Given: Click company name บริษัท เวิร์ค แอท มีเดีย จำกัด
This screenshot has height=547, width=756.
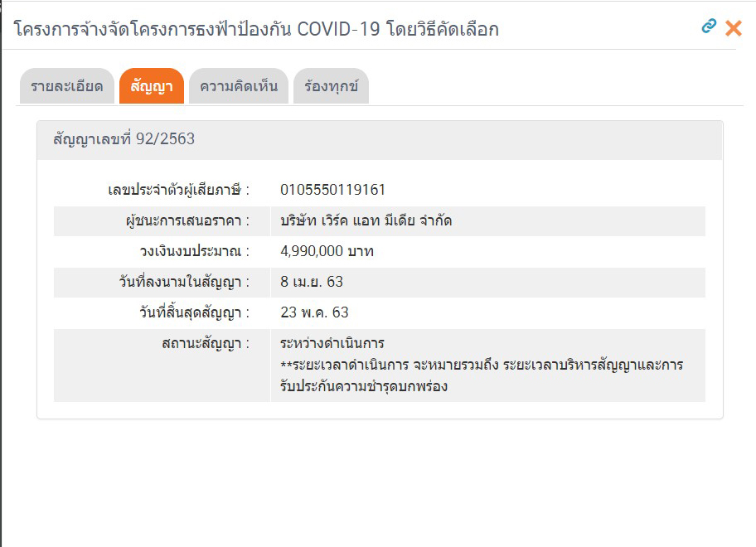Looking at the screenshot, I should [x=366, y=220].
